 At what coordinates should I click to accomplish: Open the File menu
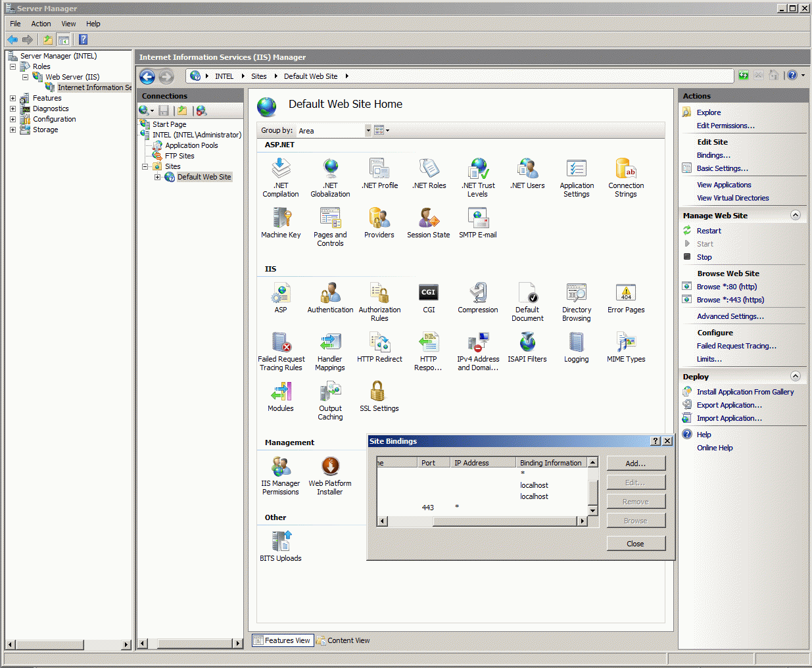15,24
